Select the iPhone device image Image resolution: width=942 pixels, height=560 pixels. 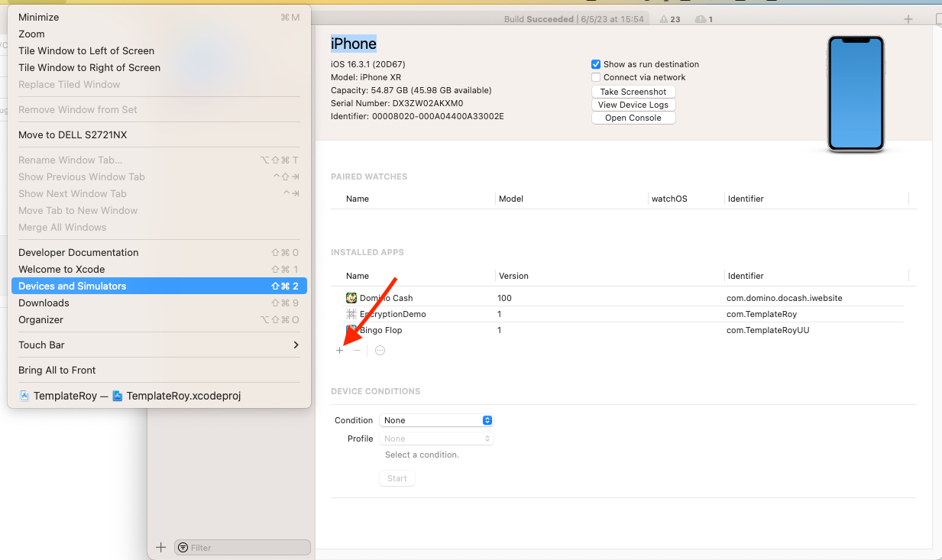click(856, 93)
